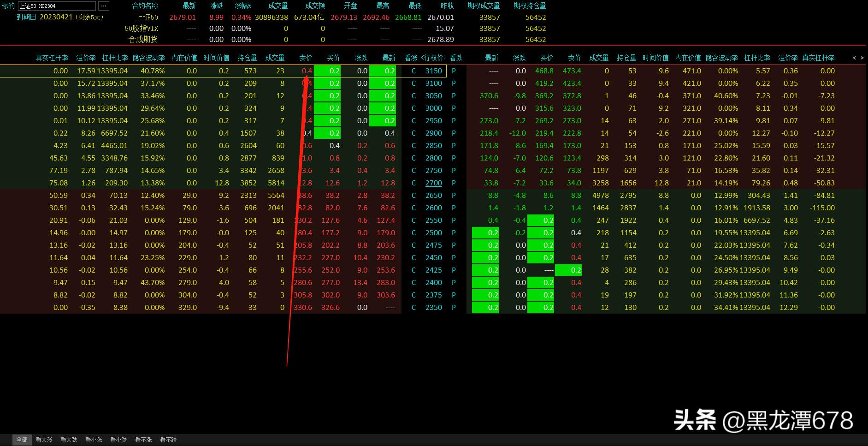Viewport: 868px width, 446px height.
Task: Select strike price 2350
Action: pos(433,308)
